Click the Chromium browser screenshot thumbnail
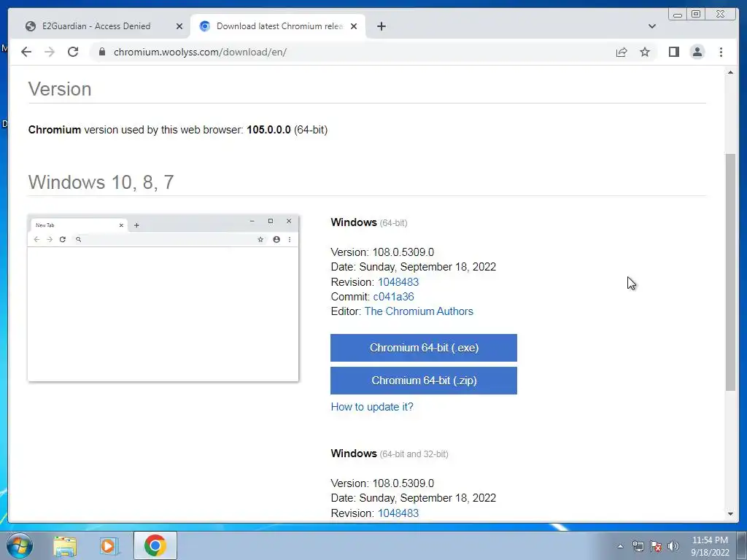This screenshot has width=747, height=560. (163, 298)
